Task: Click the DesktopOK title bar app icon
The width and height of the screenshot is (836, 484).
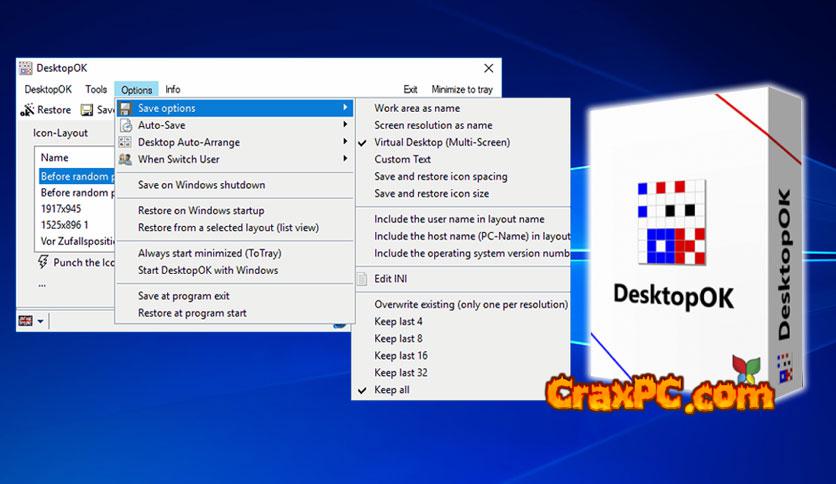Action: pos(25,68)
